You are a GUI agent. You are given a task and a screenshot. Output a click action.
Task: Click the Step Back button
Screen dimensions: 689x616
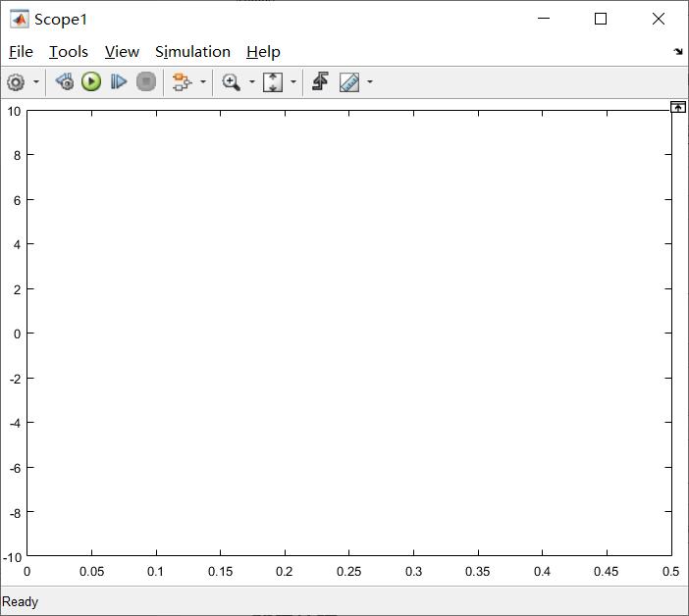(65, 82)
